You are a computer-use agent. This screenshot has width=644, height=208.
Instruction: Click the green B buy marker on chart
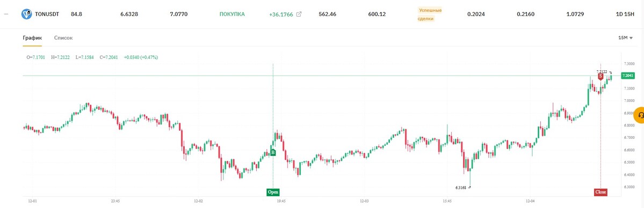pos(273,153)
